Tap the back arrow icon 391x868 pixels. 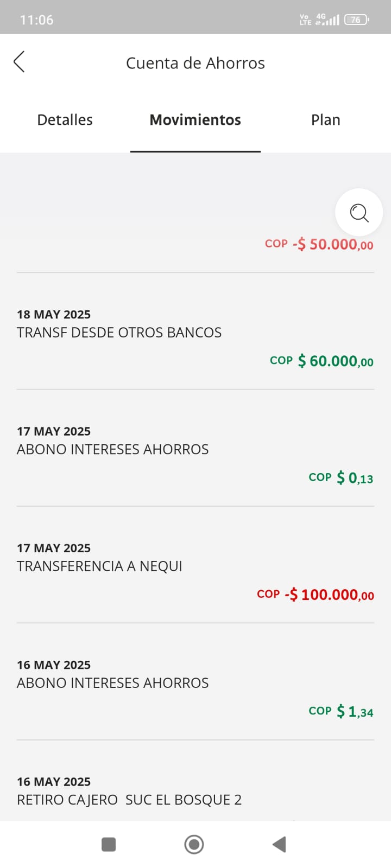[20, 62]
